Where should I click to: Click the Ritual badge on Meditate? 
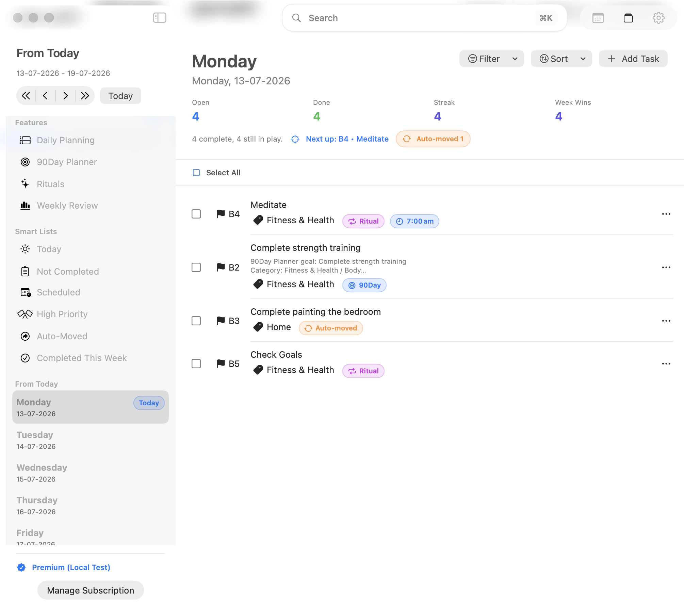(363, 221)
